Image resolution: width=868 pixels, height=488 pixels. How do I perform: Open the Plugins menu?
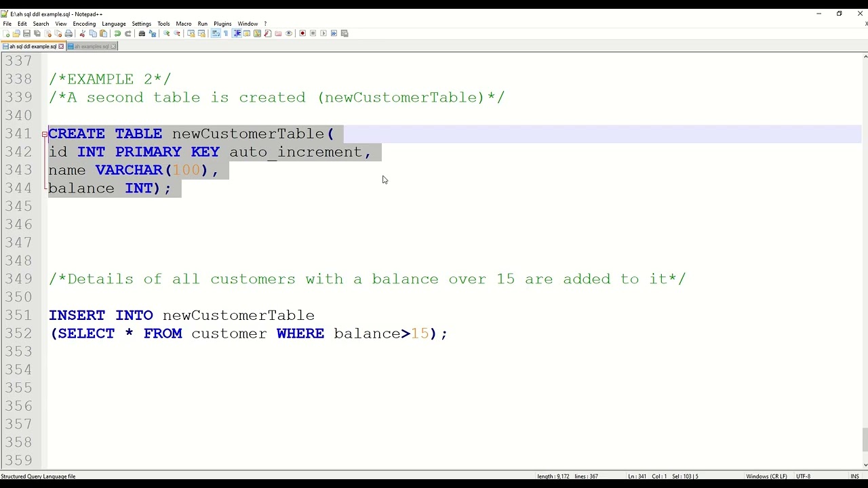tap(222, 24)
